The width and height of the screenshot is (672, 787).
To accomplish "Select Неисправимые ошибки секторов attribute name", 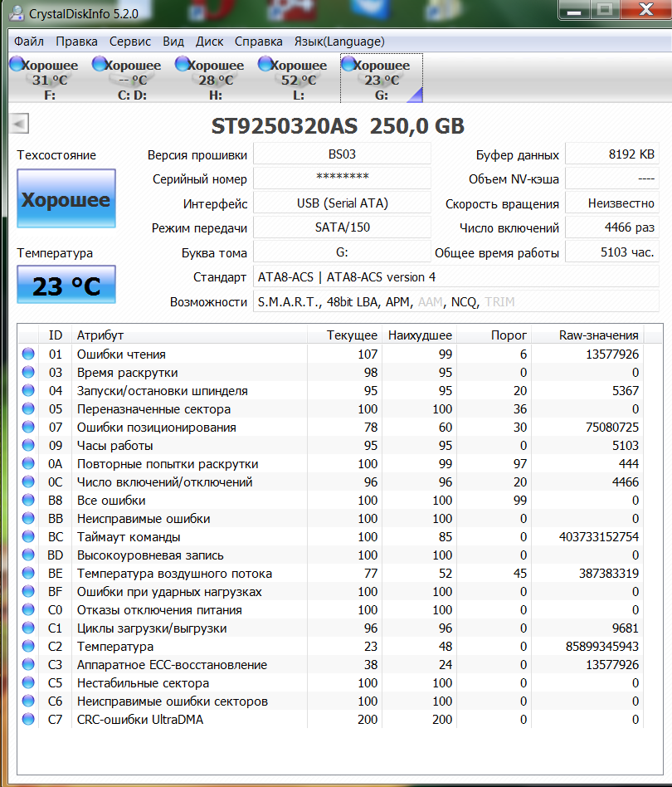I will [172, 701].
